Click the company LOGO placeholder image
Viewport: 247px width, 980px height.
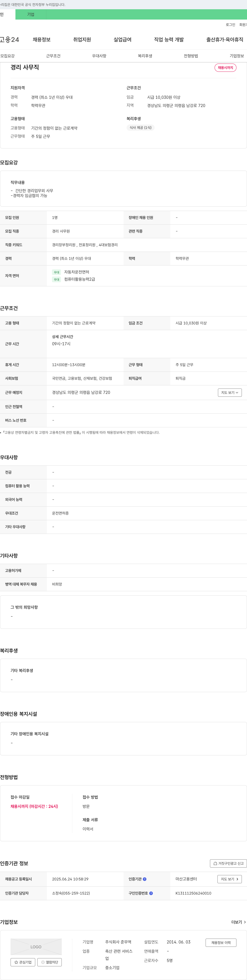(36, 947)
